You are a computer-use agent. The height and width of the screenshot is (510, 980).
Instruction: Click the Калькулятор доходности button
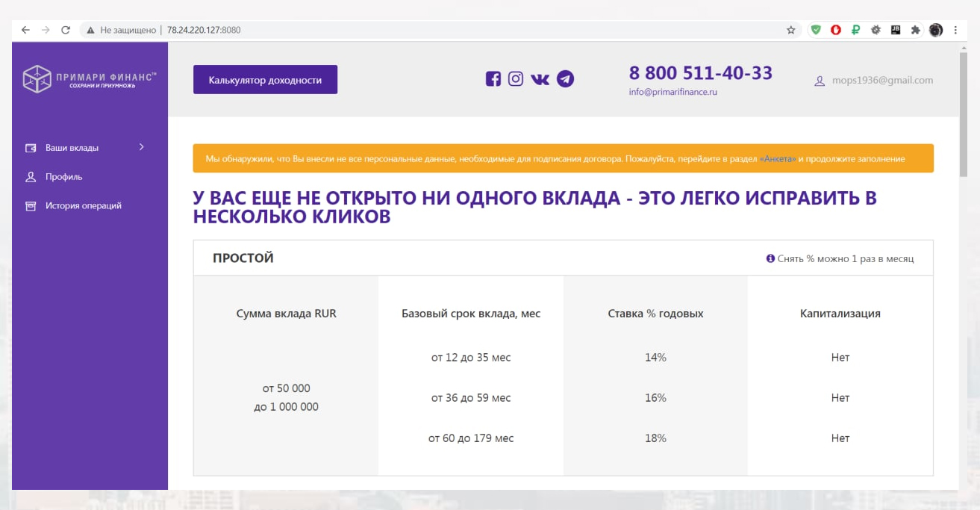click(x=265, y=80)
